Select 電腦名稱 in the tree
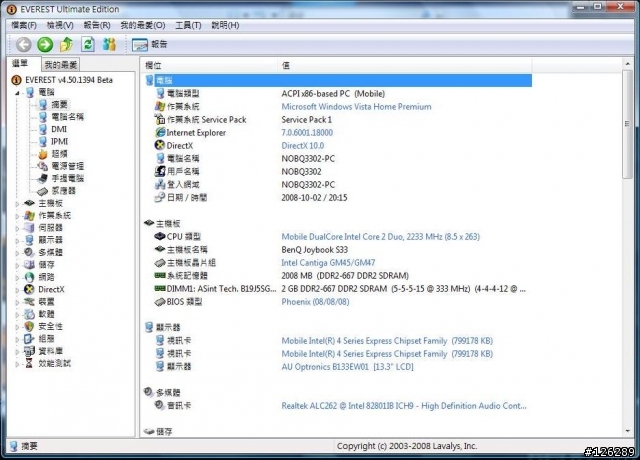640x460 pixels. [x=67, y=117]
